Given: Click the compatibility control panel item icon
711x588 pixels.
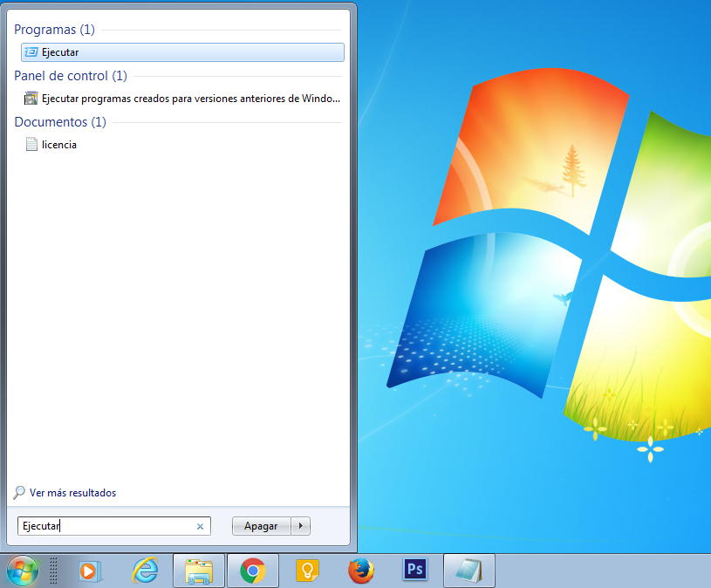Looking at the screenshot, I should point(31,99).
